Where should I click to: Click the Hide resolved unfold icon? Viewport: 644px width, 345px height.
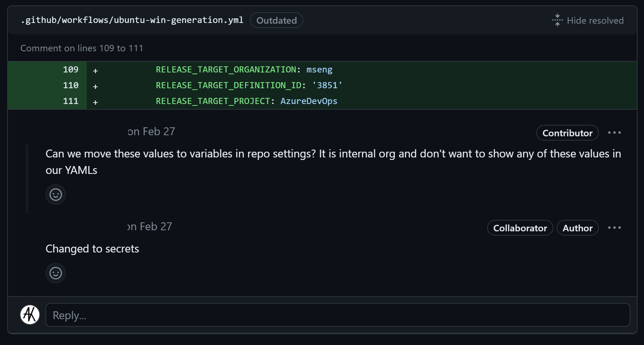pyautogui.click(x=557, y=20)
